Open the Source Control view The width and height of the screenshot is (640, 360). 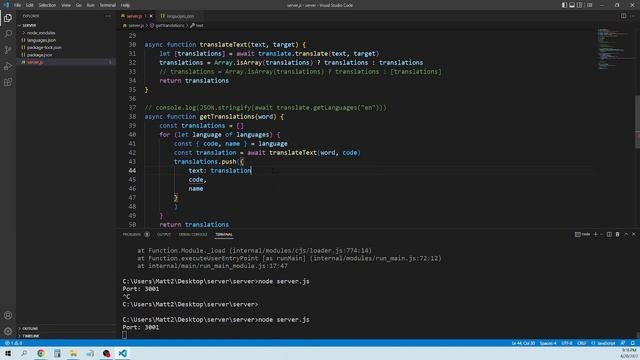point(8,50)
